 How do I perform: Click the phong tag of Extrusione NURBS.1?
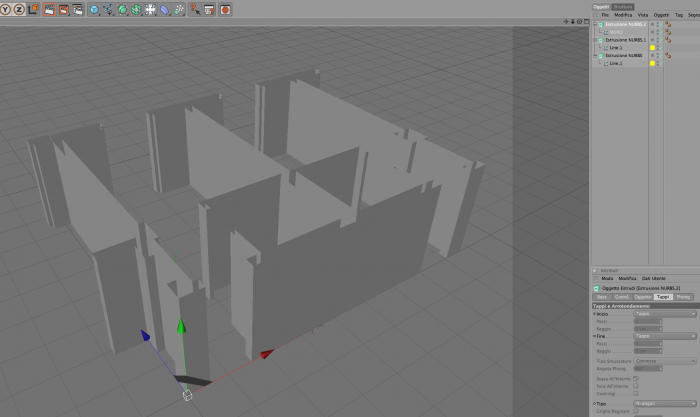coord(668,40)
